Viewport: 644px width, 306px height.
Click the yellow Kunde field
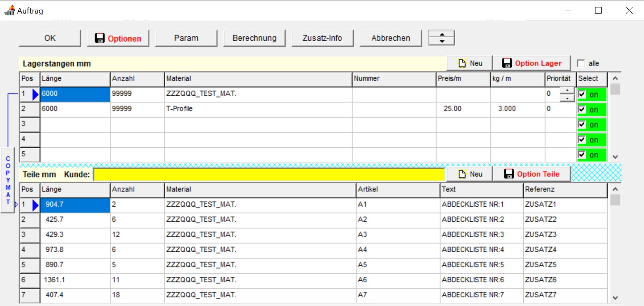click(x=269, y=174)
